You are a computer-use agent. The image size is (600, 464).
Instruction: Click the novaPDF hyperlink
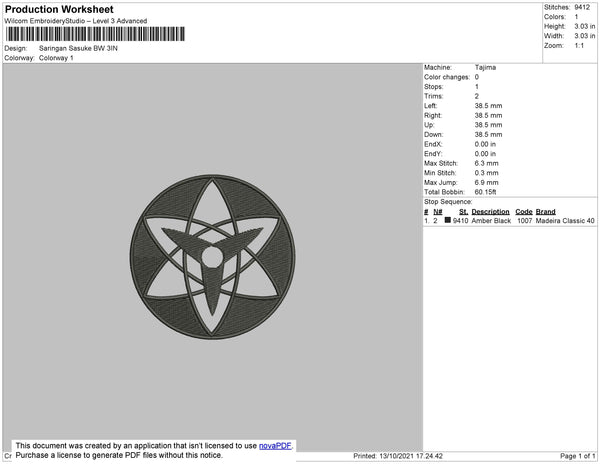[x=275, y=446]
